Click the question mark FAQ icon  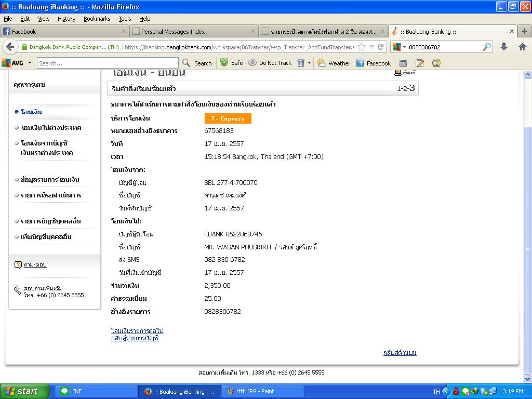(18, 264)
